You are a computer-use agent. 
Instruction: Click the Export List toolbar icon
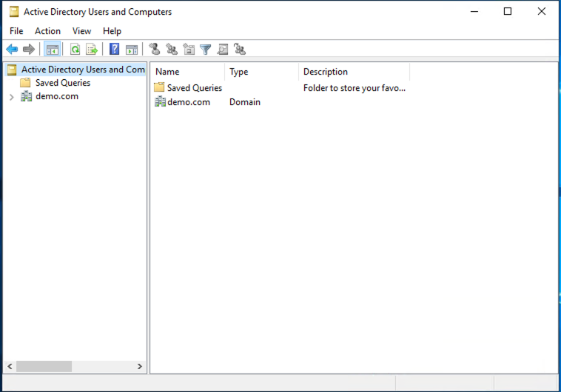[x=92, y=50]
